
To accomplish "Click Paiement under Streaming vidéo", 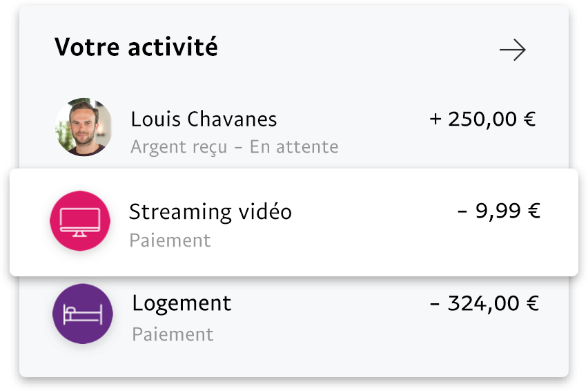I will point(170,240).
